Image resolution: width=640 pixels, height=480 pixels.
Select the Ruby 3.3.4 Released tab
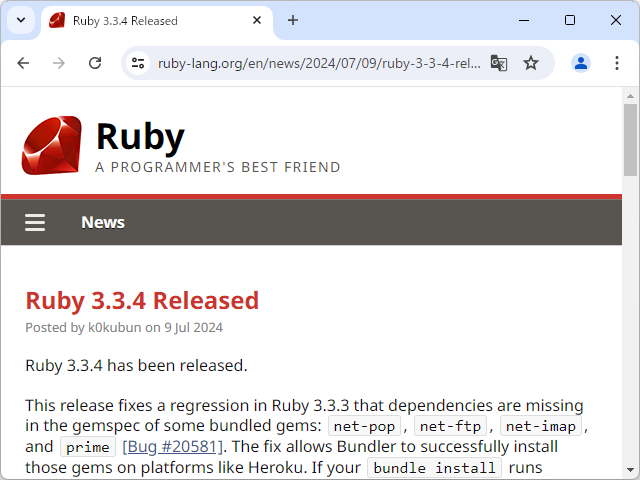pos(157,20)
